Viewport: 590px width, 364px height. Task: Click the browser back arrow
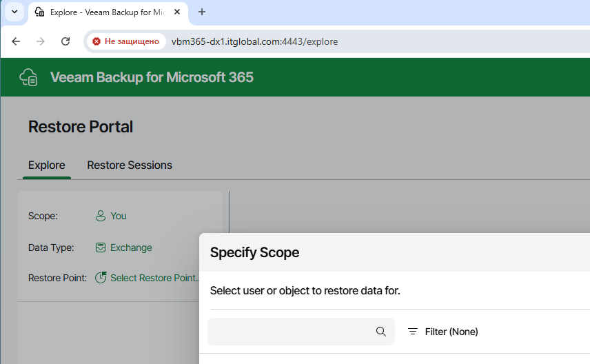pos(16,41)
